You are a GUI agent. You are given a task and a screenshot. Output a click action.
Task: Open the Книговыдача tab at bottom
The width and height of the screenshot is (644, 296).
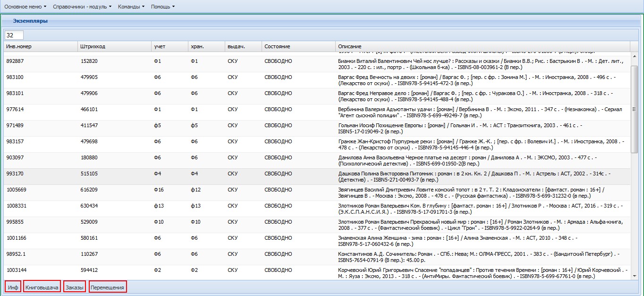42,287
